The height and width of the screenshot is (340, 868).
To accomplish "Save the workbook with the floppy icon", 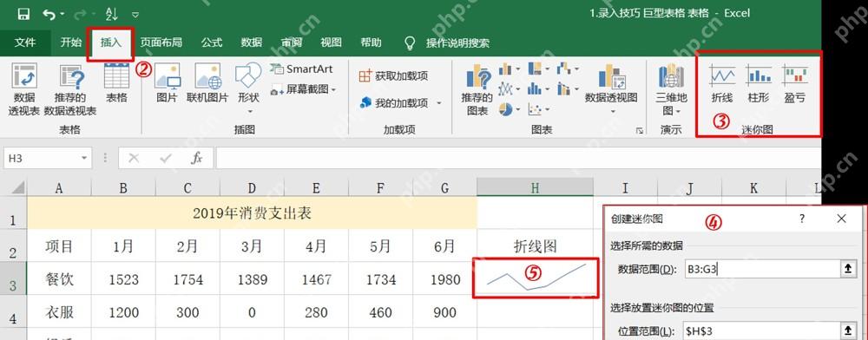I will (x=23, y=15).
